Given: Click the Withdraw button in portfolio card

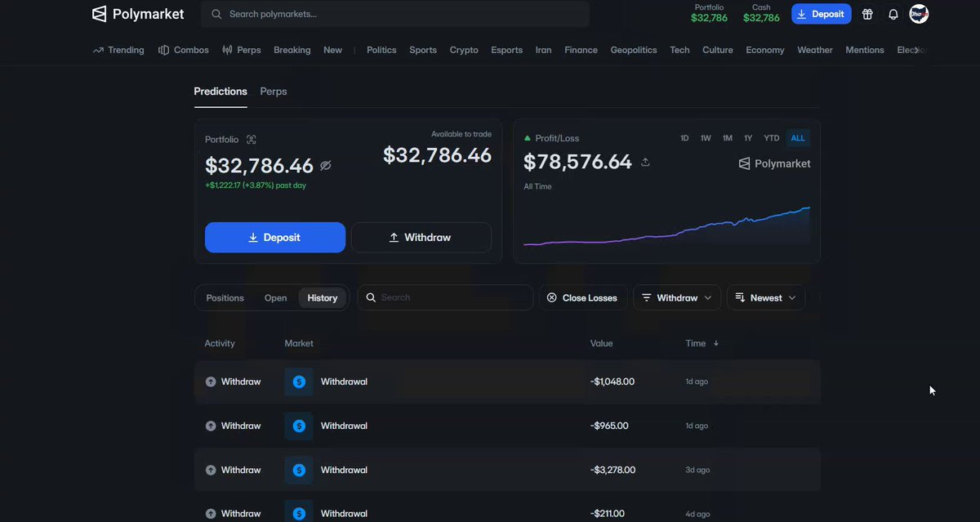Looking at the screenshot, I should point(421,238).
